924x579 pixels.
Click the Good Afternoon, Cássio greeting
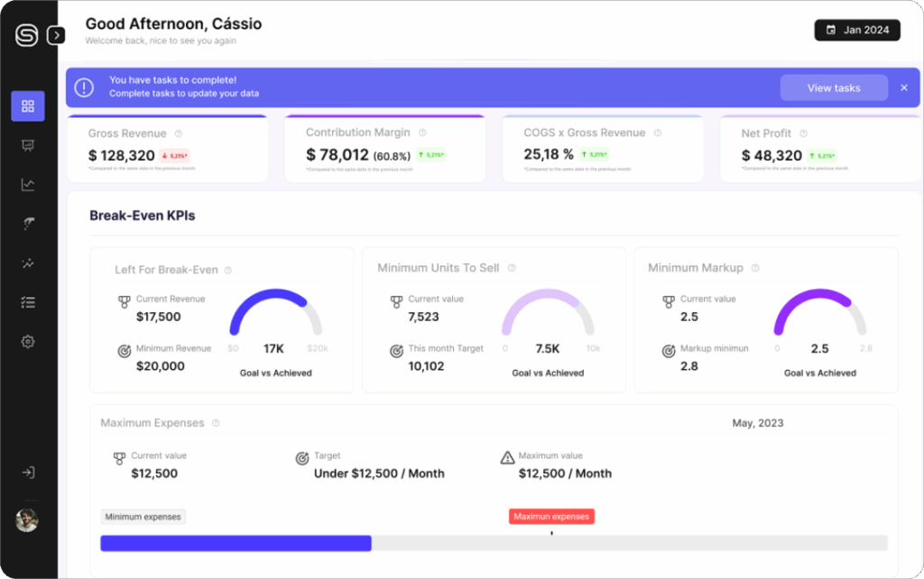click(x=174, y=24)
